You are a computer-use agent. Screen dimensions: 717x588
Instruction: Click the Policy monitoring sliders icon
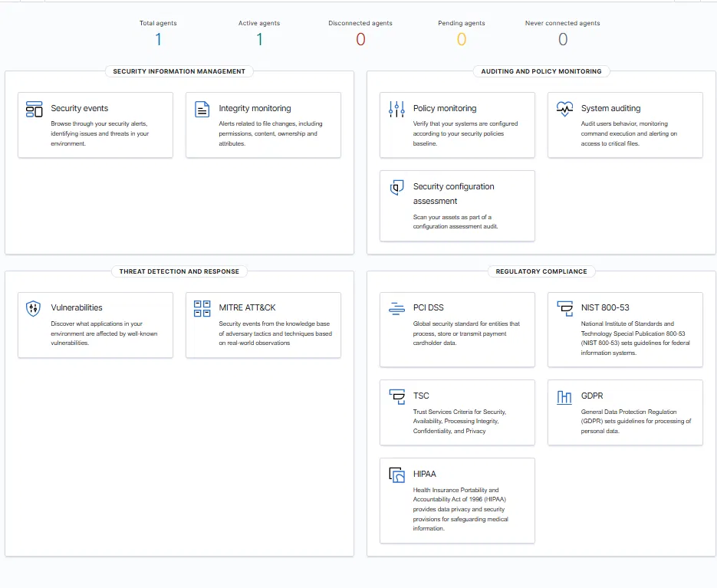[396, 110]
